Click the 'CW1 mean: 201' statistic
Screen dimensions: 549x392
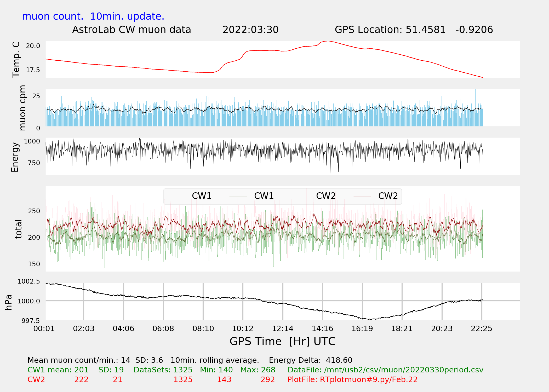58,370
